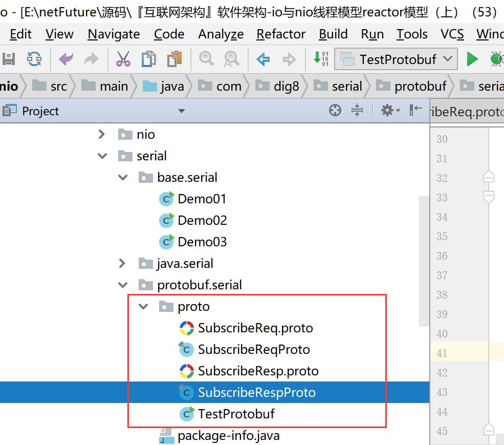Click the fold marker at line 45
Image resolution: width=504 pixels, height=445 pixels.
click(x=489, y=430)
